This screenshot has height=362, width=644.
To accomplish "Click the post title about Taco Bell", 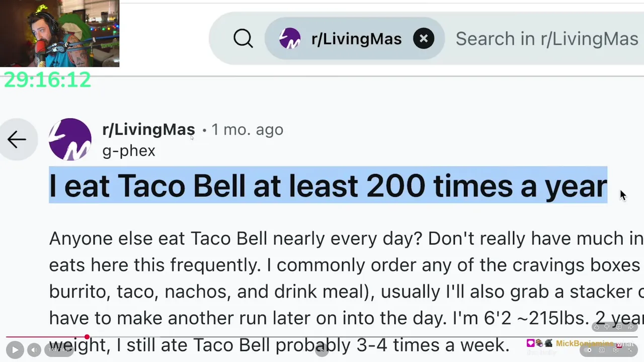I will (x=328, y=186).
